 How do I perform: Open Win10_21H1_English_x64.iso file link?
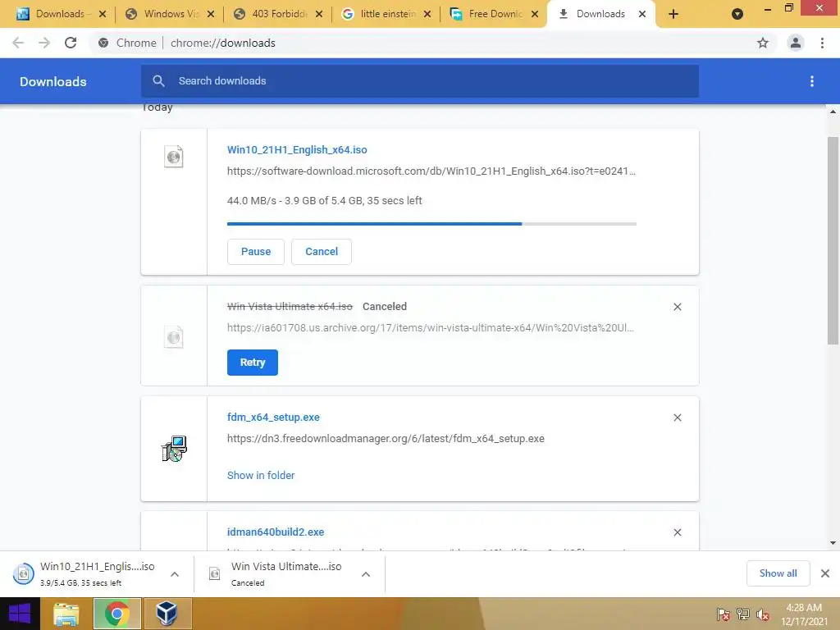[297, 150]
